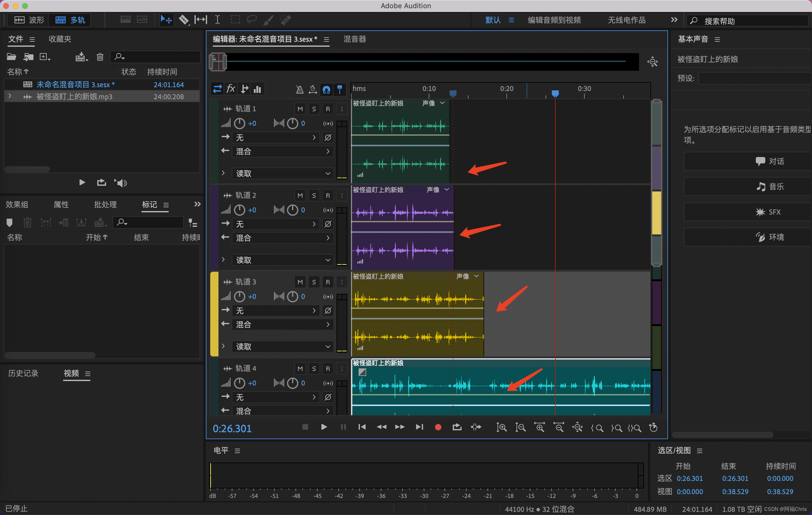The image size is (812, 515).
Task: Click the vertical track scrollbar
Action: pos(656,182)
